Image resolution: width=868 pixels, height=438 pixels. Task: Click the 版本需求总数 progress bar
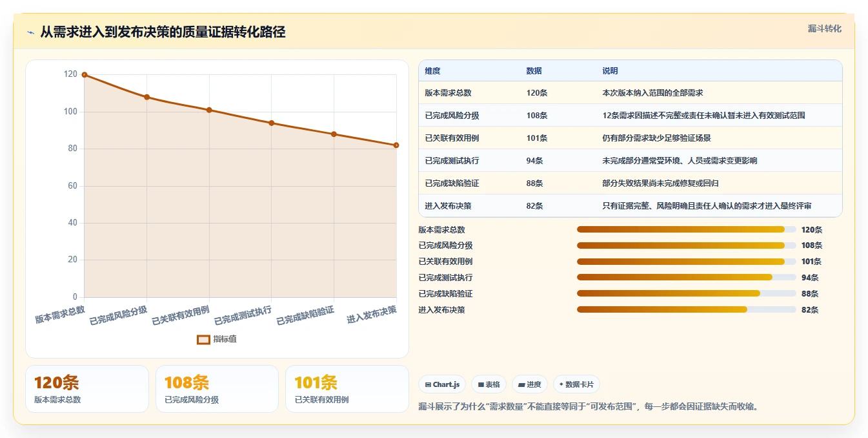(686, 229)
